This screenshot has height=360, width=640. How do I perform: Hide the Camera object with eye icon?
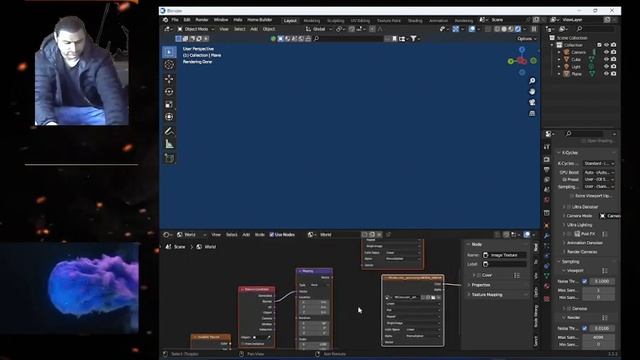click(607, 52)
